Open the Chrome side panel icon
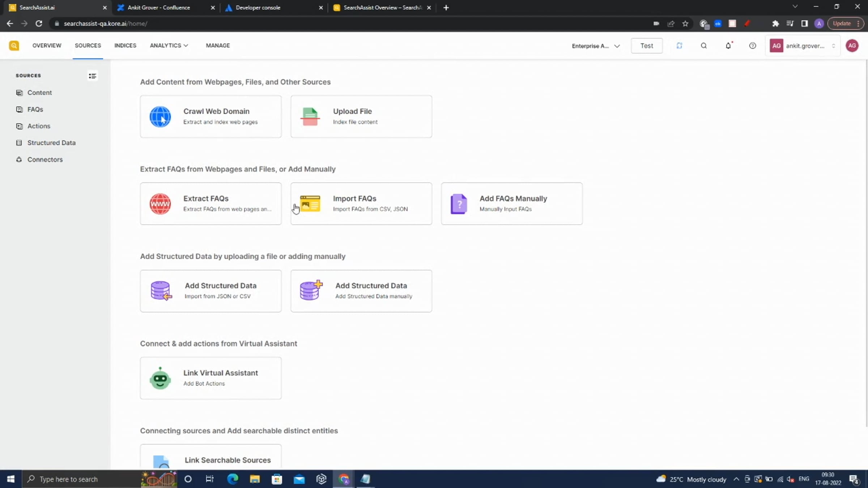 [804, 23]
